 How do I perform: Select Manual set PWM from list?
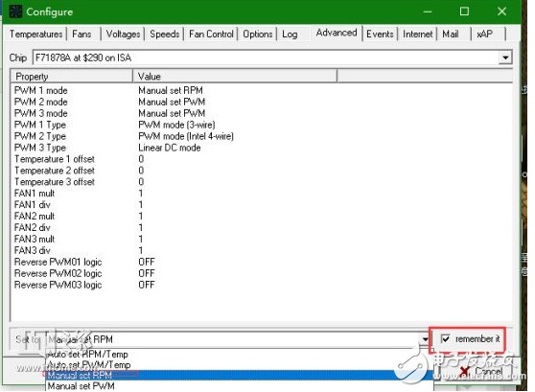(x=81, y=386)
